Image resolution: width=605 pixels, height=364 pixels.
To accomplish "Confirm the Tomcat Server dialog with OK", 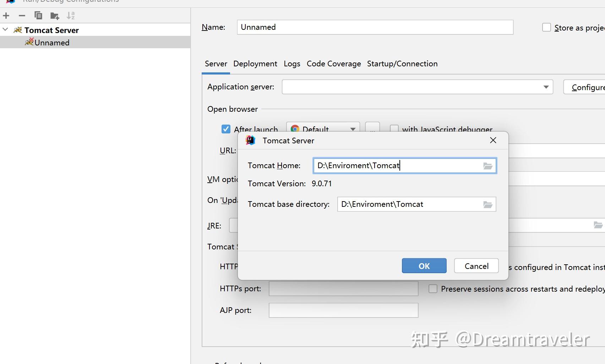I will click(424, 266).
